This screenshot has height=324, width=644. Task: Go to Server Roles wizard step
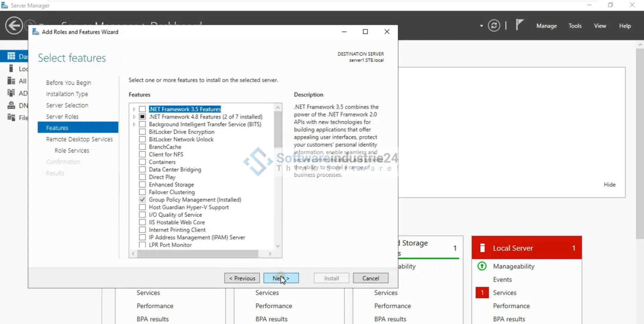pos(62,117)
